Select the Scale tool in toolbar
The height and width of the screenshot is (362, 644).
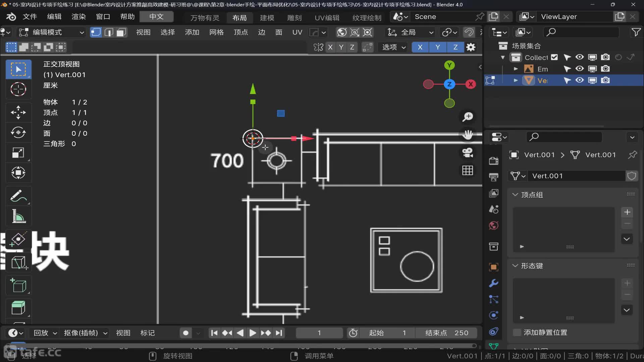tap(18, 153)
